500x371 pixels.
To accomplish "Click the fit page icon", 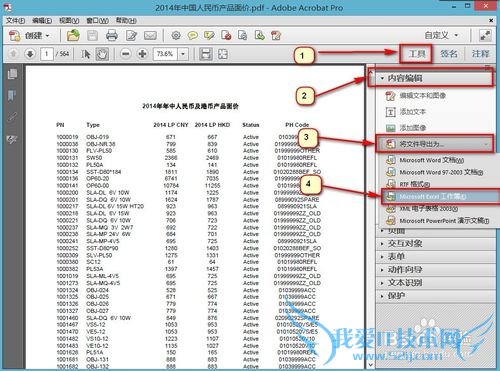I will point(223,54).
